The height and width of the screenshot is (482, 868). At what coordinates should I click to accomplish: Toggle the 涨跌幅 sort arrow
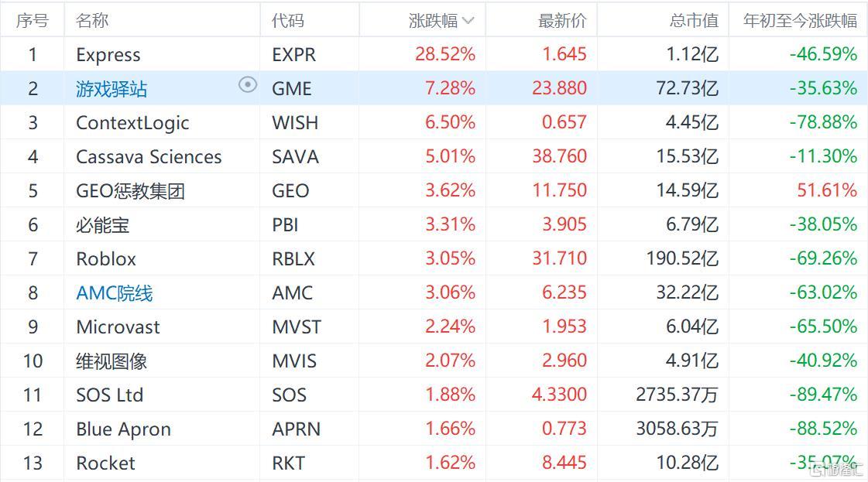click(468, 21)
